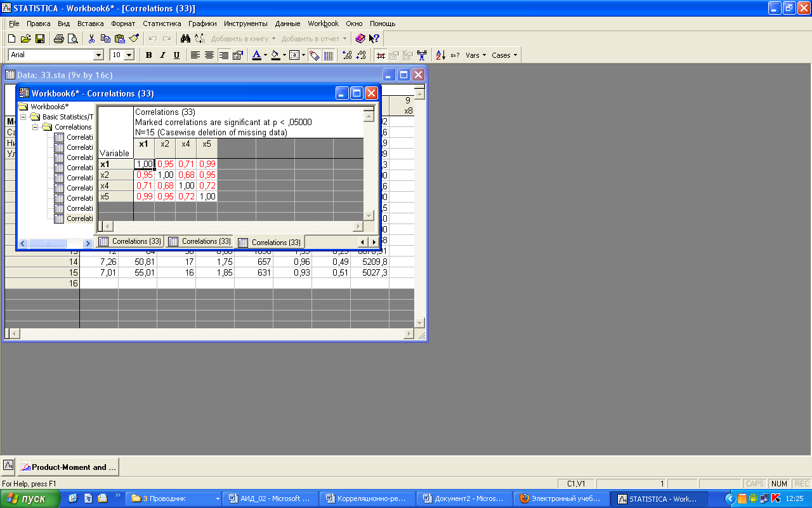Sort data with the A-Z icon
Image resolution: width=812 pixels, height=508 pixels.
(441, 55)
